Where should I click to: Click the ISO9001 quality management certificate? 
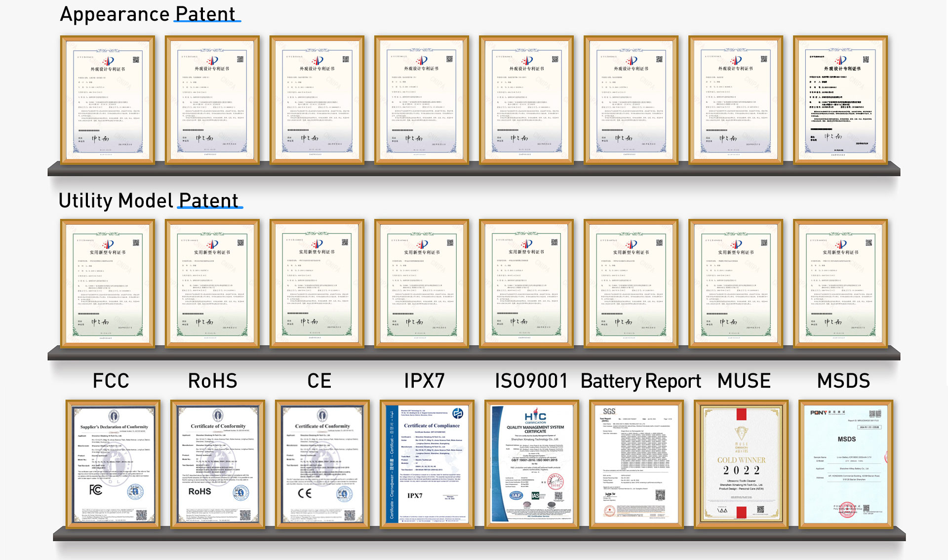coord(532,464)
